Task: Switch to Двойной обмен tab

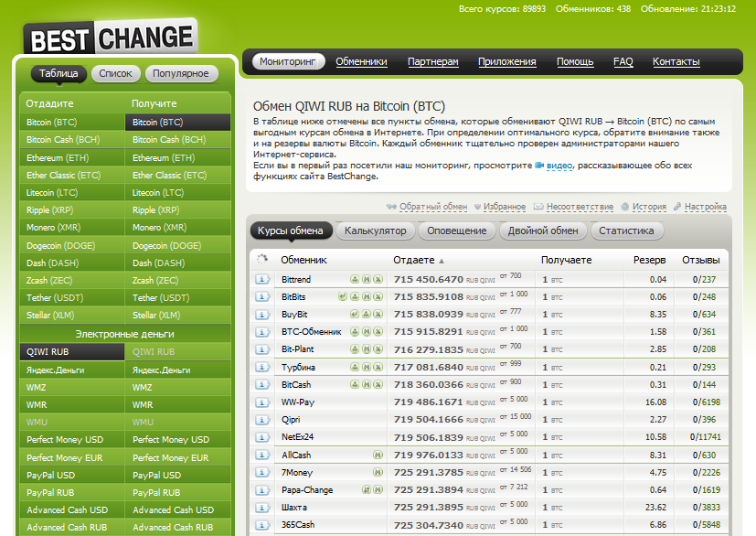Action: pos(543,230)
